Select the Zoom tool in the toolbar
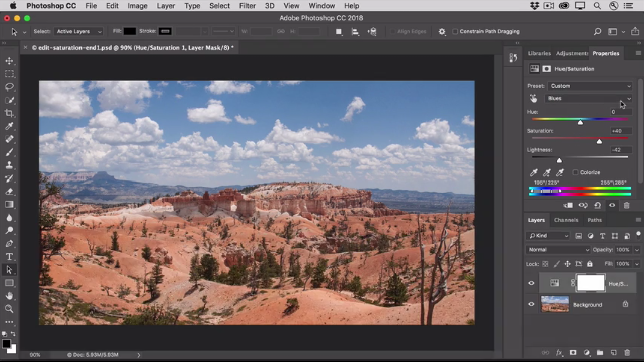This screenshot has height=362, width=644. (x=9, y=309)
